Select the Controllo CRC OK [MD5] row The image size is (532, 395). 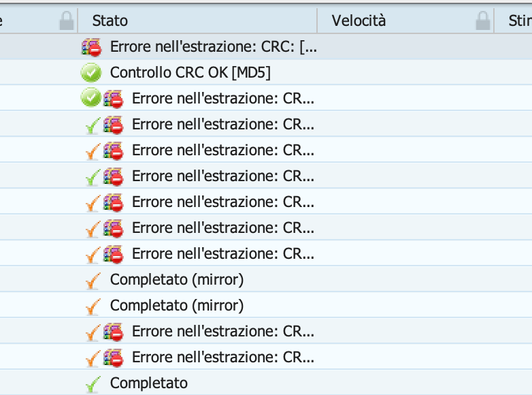tap(266, 73)
